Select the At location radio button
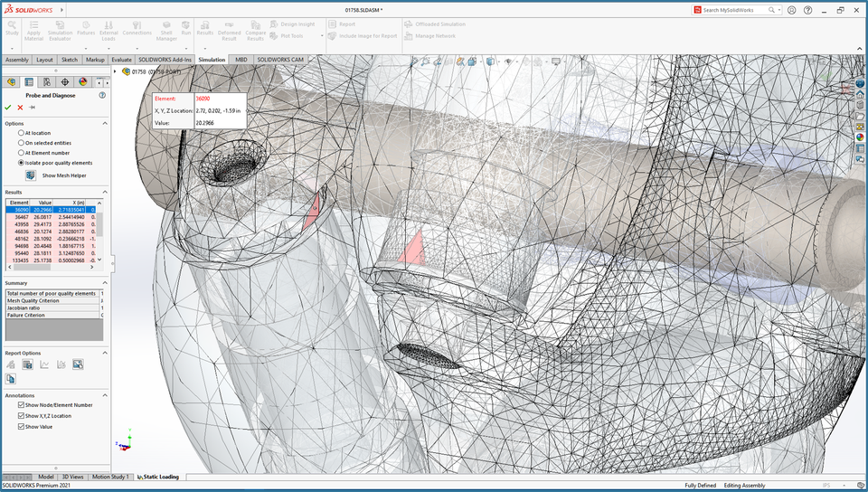Screen dimensions: 868x492 pyautogui.click(x=21, y=133)
